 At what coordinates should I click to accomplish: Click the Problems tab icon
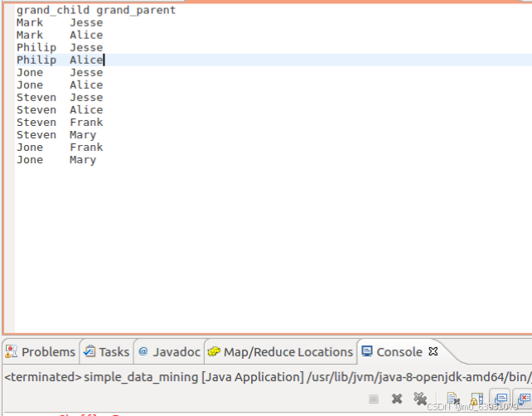(12, 351)
